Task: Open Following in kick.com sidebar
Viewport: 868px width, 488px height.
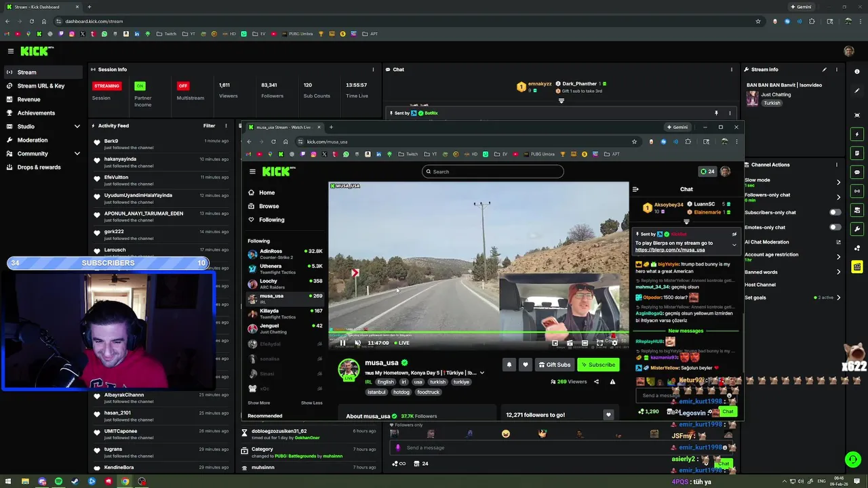Action: tap(271, 220)
